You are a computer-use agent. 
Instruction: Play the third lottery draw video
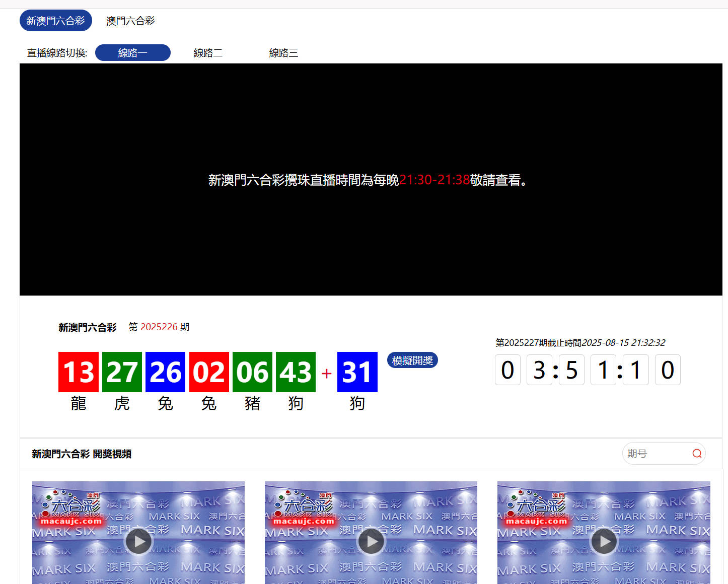[604, 542]
